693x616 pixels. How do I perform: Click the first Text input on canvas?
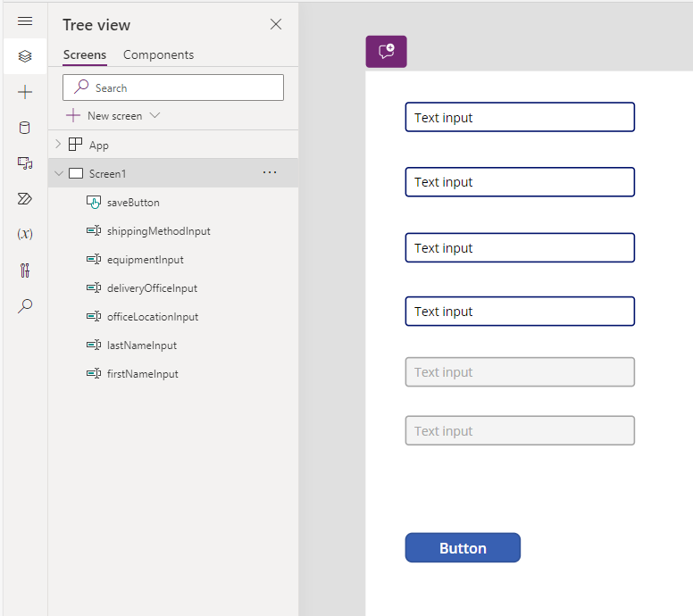click(520, 117)
